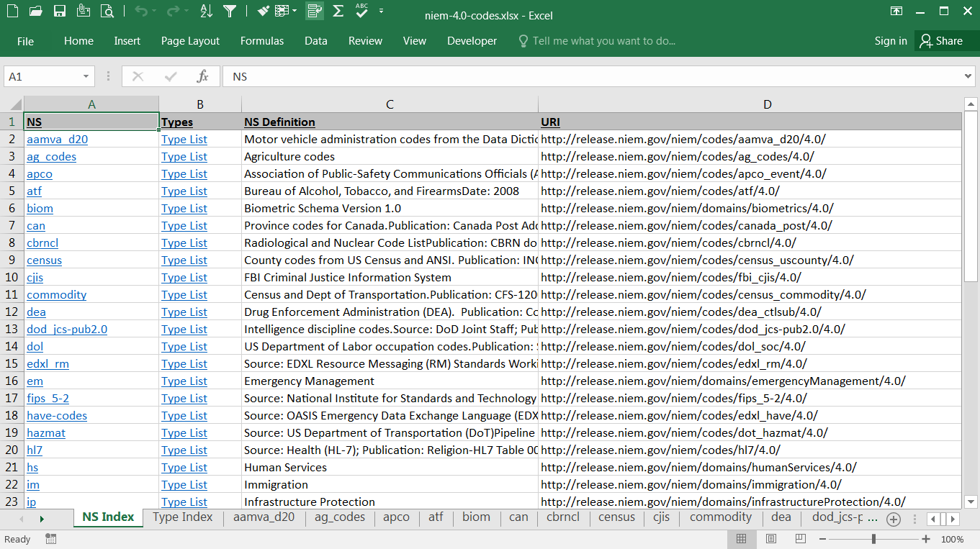Switch to the Type Index sheet tab
This screenshot has width=980, height=549.
point(183,517)
